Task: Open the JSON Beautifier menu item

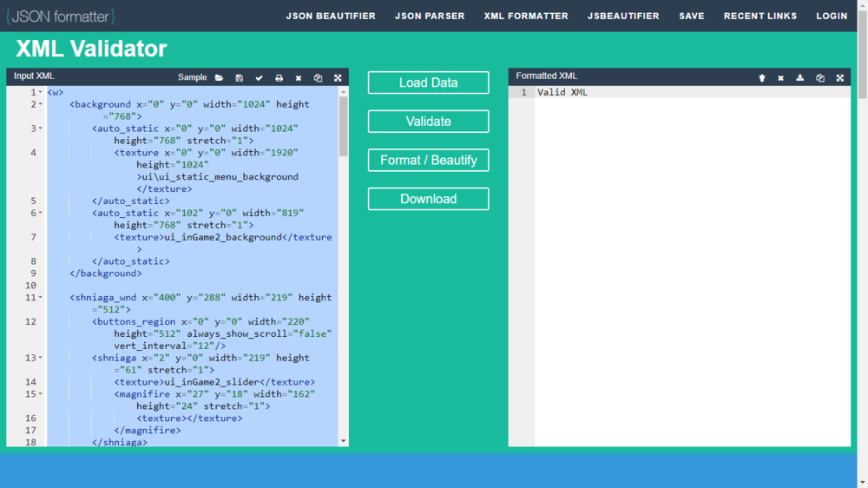Action: pos(331,16)
